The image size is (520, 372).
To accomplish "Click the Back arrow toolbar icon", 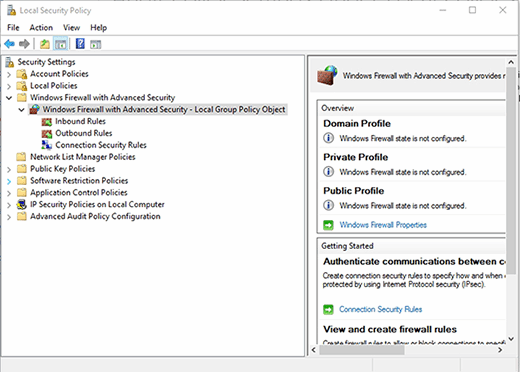I will [9, 44].
